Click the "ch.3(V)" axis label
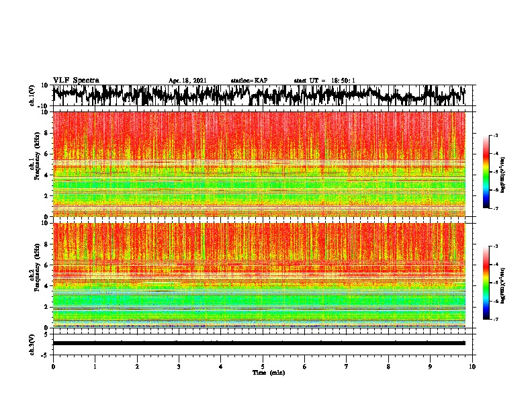 [32, 345]
